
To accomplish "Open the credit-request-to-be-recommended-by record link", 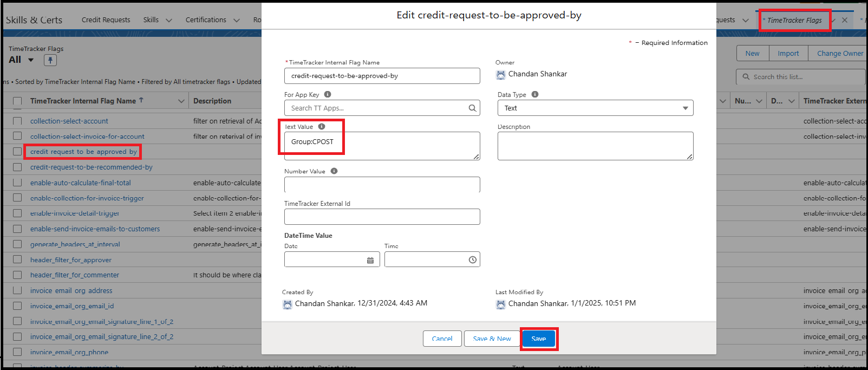I will click(91, 167).
